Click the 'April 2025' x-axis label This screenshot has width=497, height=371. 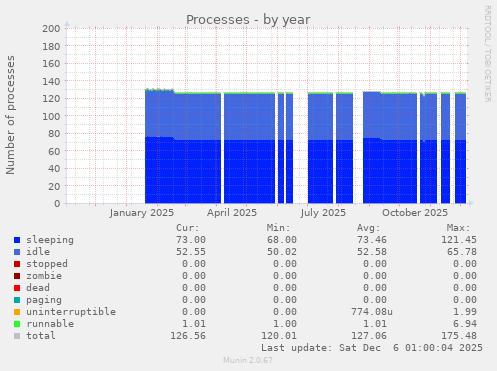[232, 213]
